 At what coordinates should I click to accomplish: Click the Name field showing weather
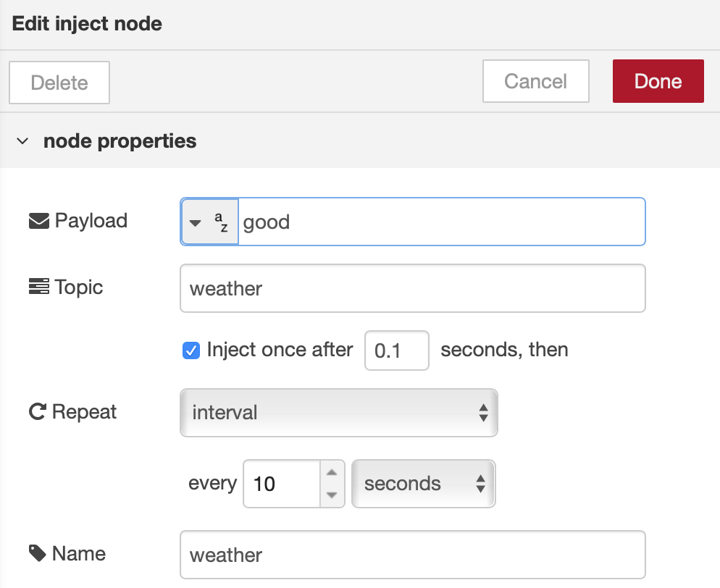pyautogui.click(x=412, y=554)
